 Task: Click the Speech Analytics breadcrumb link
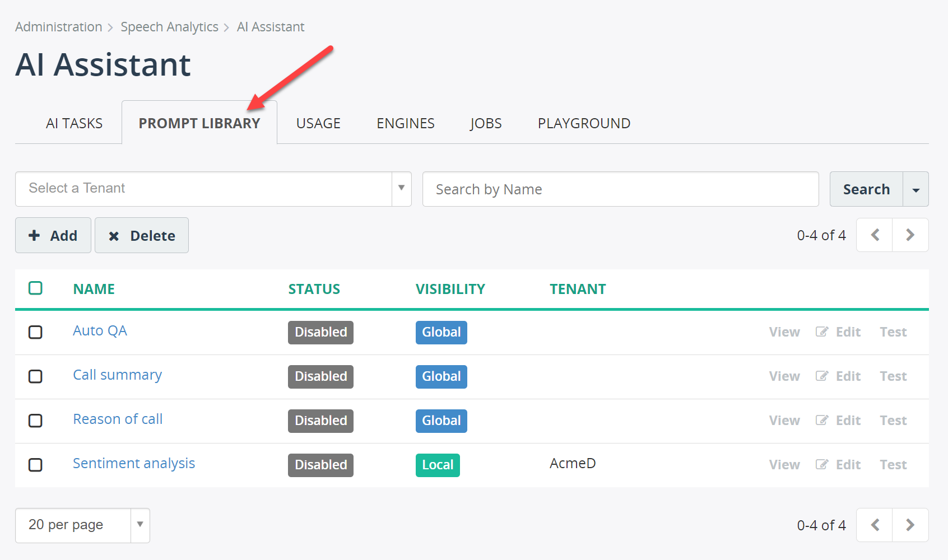tap(169, 27)
